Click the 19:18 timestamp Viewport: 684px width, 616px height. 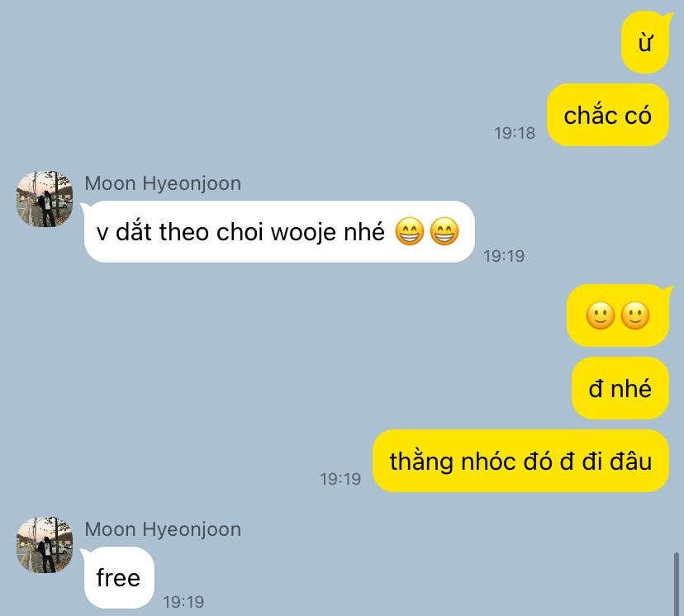tap(515, 133)
